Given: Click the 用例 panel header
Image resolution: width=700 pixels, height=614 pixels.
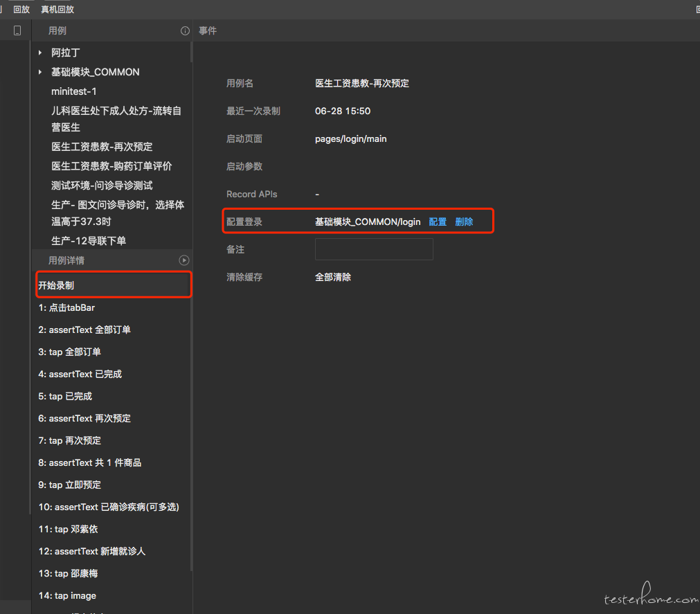Looking at the screenshot, I should 57,30.
